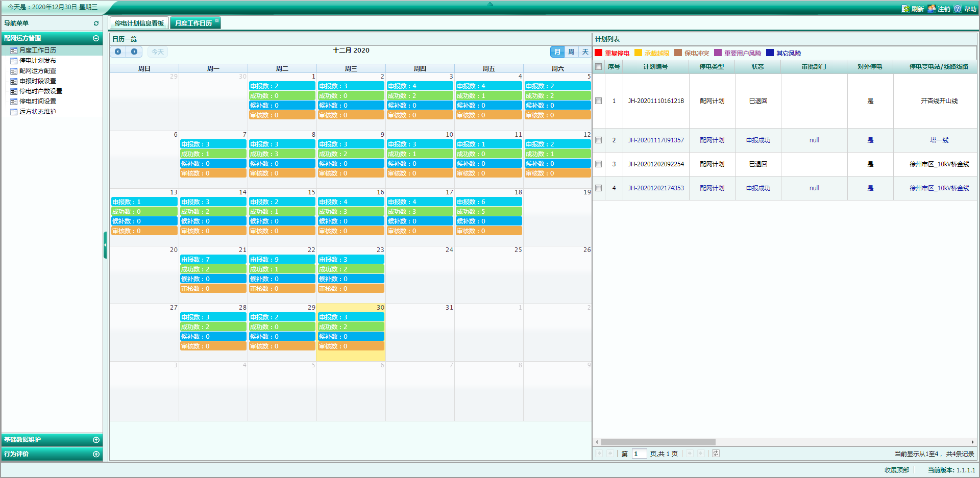Go to next month in calendar
The height and width of the screenshot is (478, 980).
[x=134, y=52]
